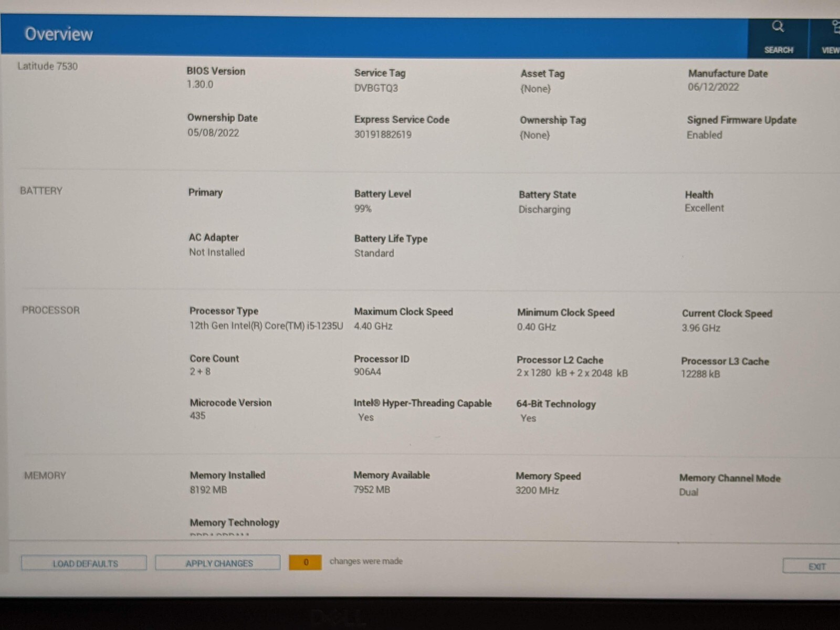
Task: Click the Hyper-Threading Capable Yes value
Action: point(366,417)
